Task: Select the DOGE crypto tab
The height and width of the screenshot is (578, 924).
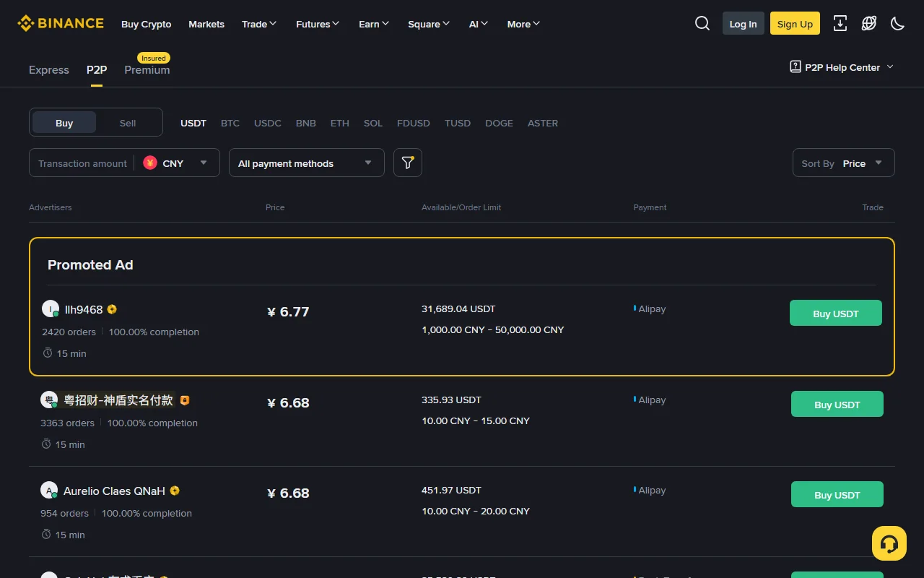Action: 500,123
